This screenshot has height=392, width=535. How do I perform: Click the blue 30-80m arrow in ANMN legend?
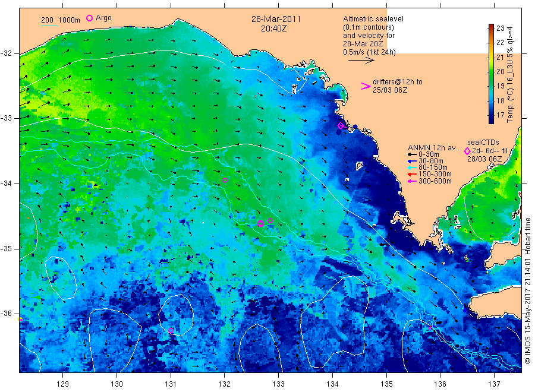click(x=412, y=161)
